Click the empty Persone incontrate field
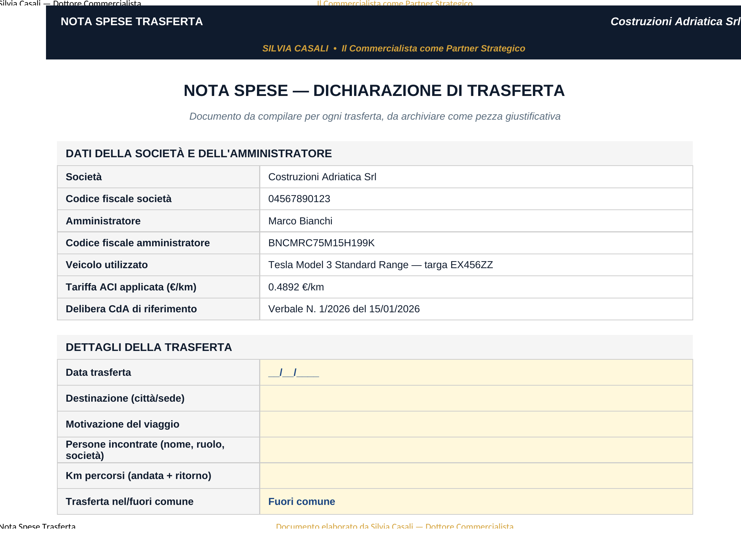 (x=476, y=450)
